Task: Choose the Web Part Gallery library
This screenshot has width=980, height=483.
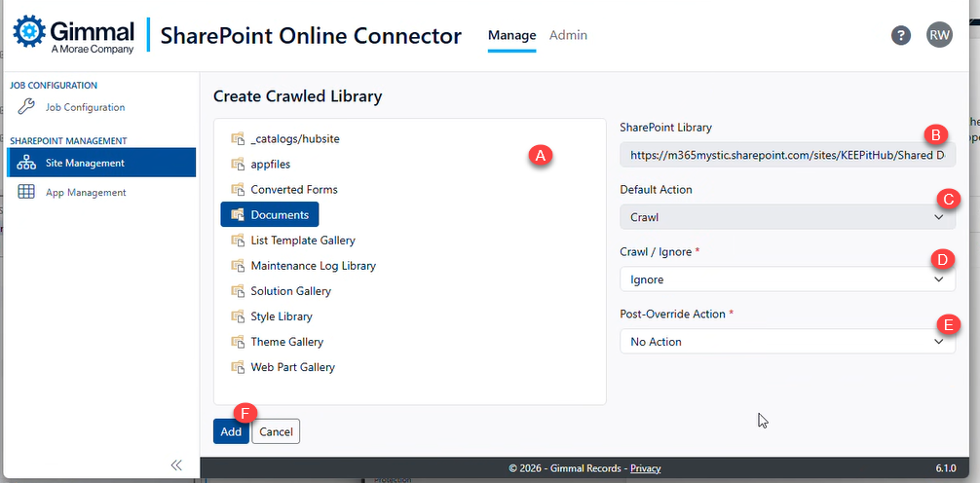Action: coord(292,367)
